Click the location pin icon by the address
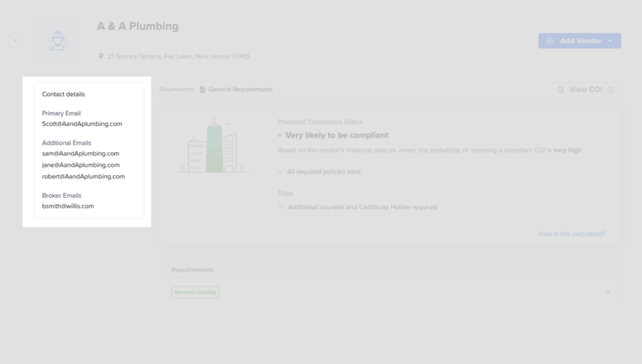Screen dimensions: 642x364 pos(101,56)
